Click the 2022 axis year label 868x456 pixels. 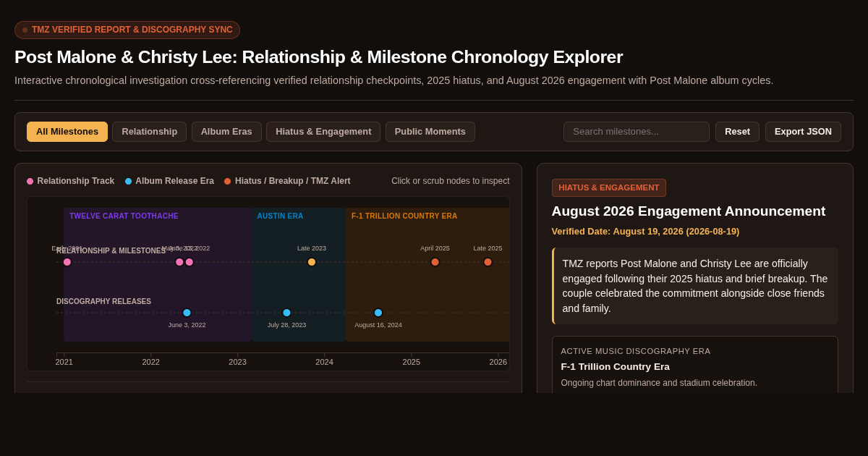(150, 362)
